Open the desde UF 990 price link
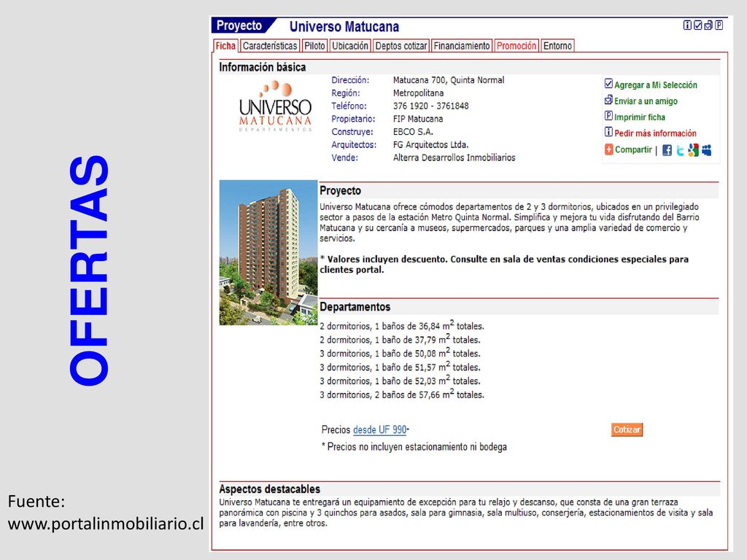Image resolution: width=747 pixels, height=560 pixels. (379, 429)
